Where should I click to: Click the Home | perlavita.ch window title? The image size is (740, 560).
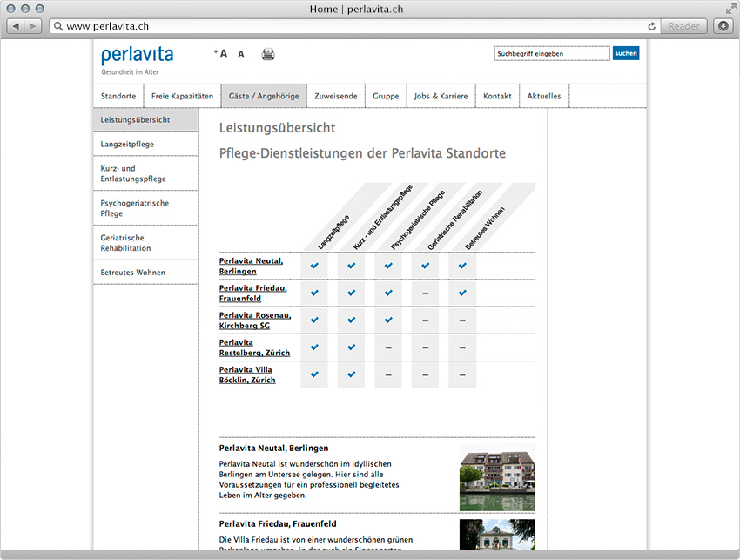[x=356, y=9]
